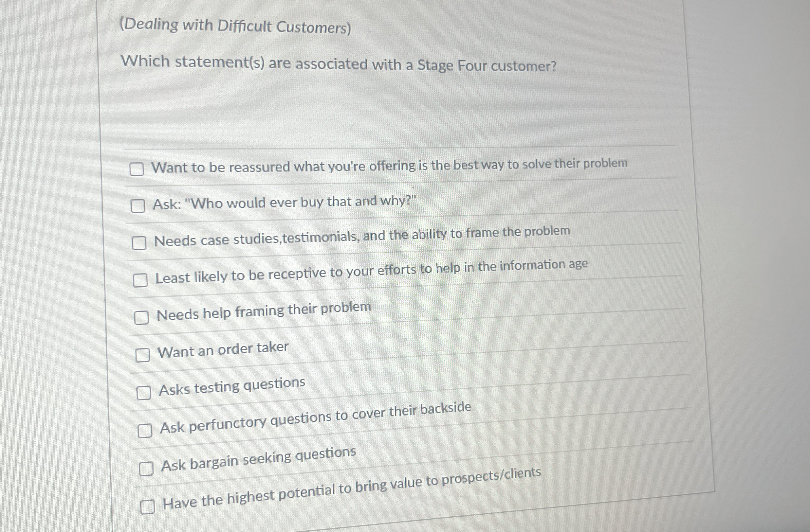Check 'Needs help framing their problem' option
This screenshot has height=532, width=810.
point(143,317)
